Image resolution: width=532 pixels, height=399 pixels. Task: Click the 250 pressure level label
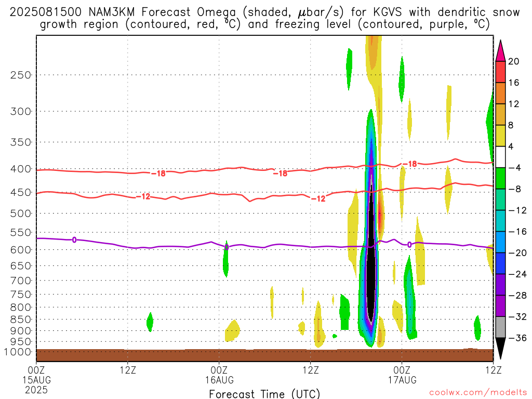click(x=21, y=75)
